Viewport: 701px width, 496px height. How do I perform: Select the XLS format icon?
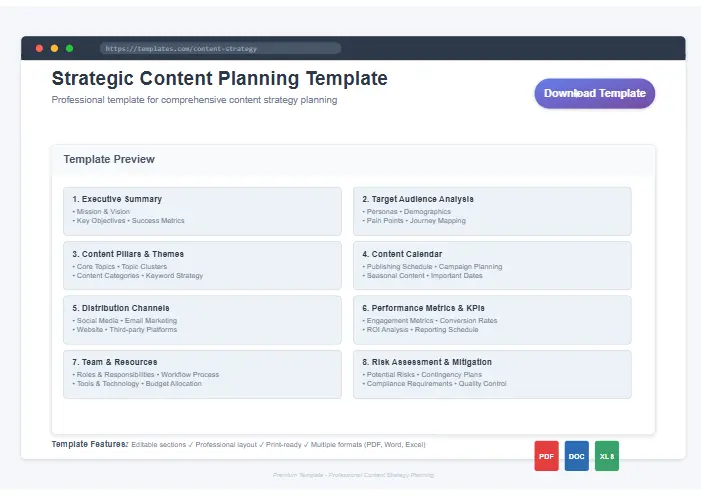pos(607,456)
